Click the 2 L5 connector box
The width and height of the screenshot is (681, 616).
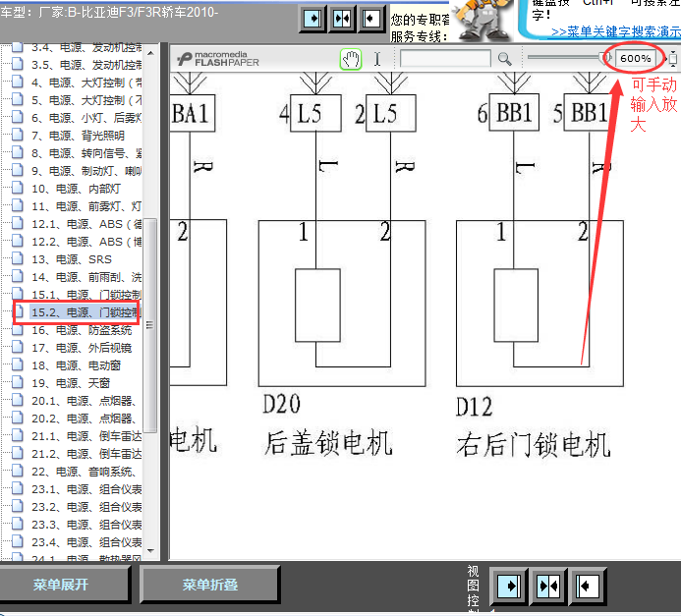391,113
